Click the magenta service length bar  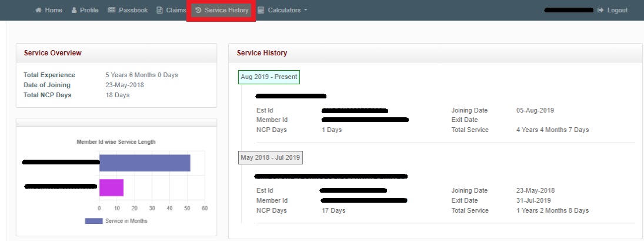tap(111, 187)
